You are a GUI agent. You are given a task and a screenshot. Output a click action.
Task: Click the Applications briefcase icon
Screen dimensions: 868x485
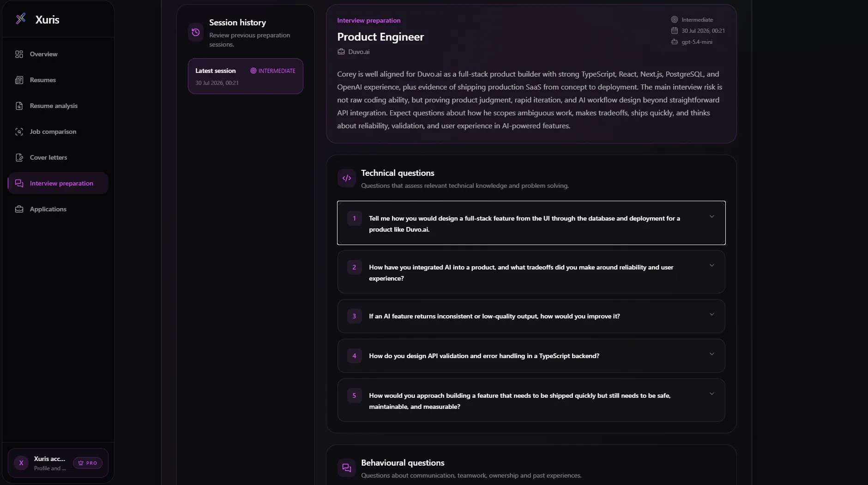click(19, 210)
